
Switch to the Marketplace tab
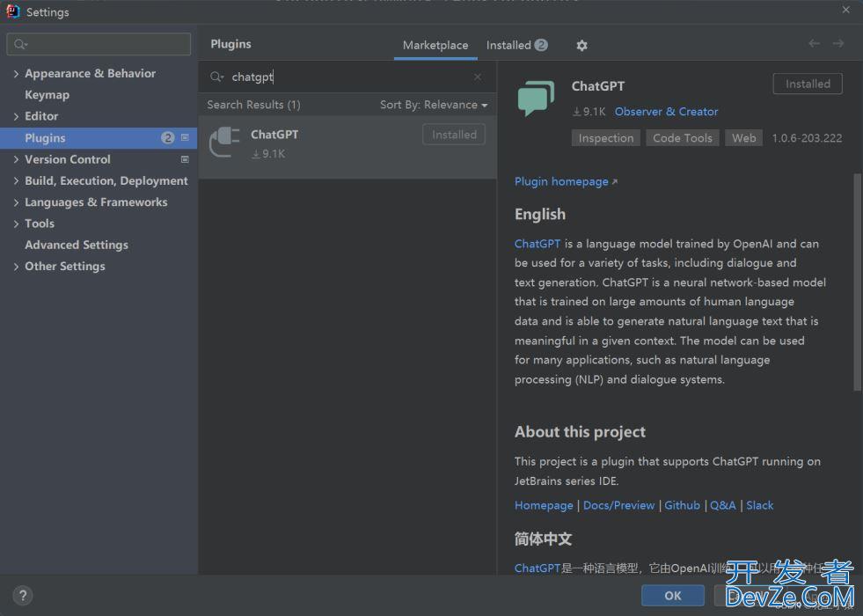[435, 45]
